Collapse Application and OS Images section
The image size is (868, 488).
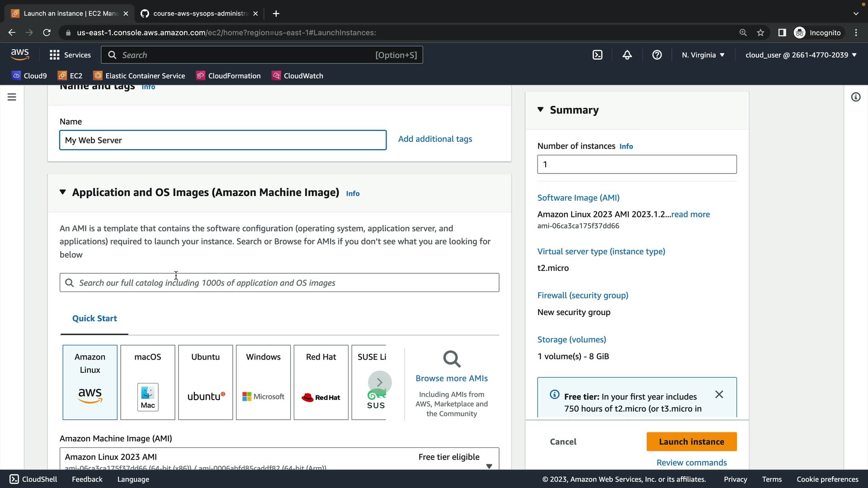62,192
